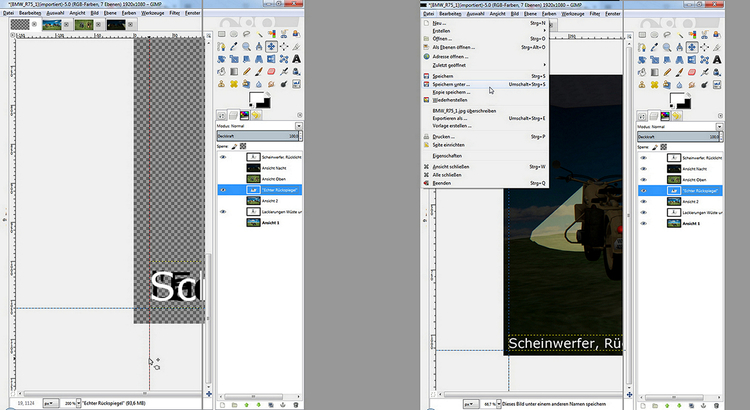
Task: Select Measure compass tool in right GIMP window
Action: [x=679, y=47]
